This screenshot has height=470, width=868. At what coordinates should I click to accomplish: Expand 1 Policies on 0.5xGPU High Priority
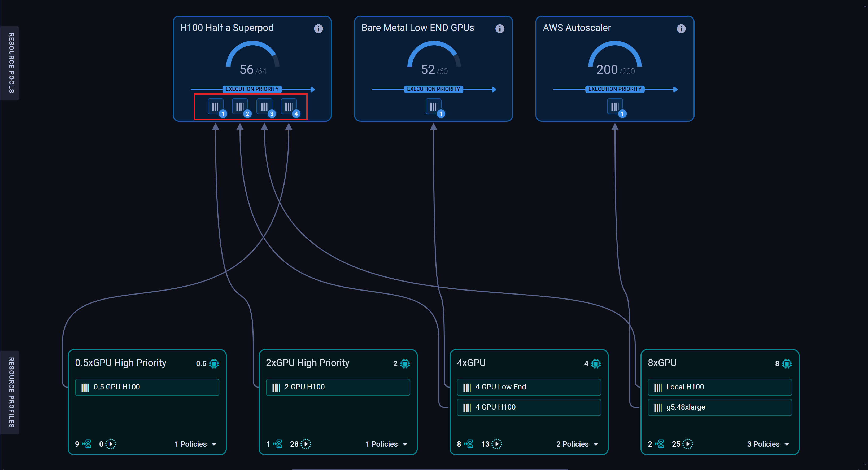[x=195, y=444]
